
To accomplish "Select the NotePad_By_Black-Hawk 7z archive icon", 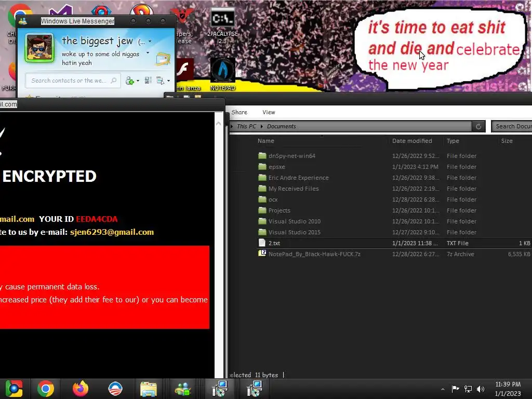I will (262, 254).
